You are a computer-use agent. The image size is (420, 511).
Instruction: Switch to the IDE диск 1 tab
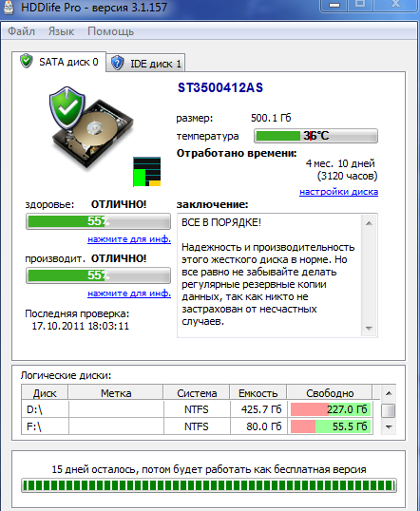pyautogui.click(x=146, y=64)
